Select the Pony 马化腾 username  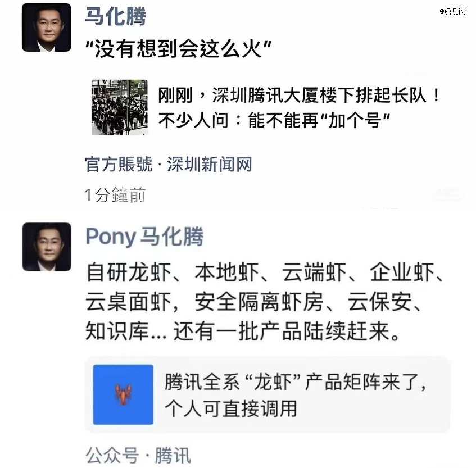tap(144, 237)
